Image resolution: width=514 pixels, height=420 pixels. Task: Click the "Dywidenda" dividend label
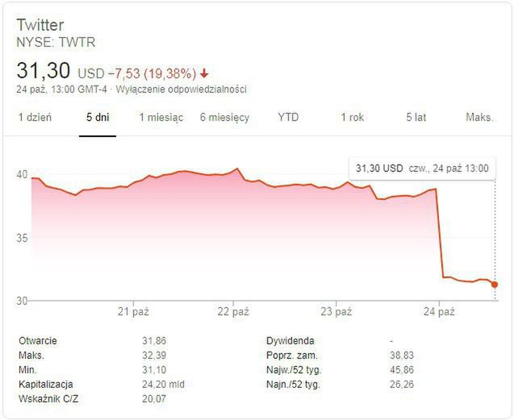290,341
